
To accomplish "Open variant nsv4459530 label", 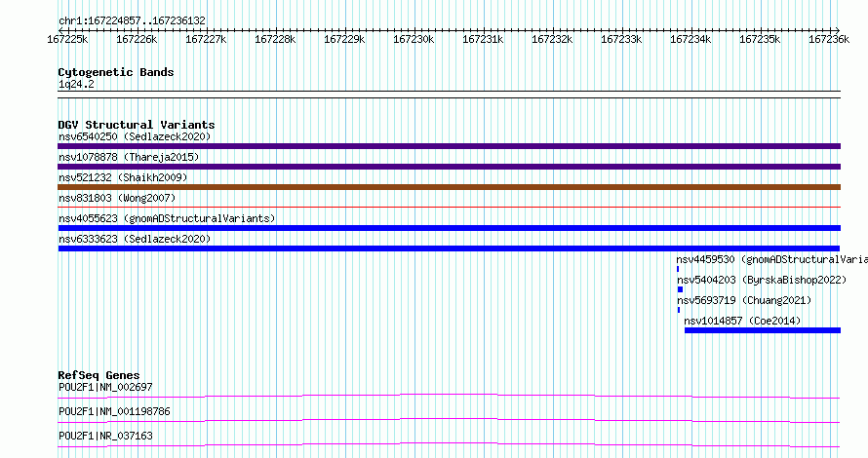I will (771, 259).
